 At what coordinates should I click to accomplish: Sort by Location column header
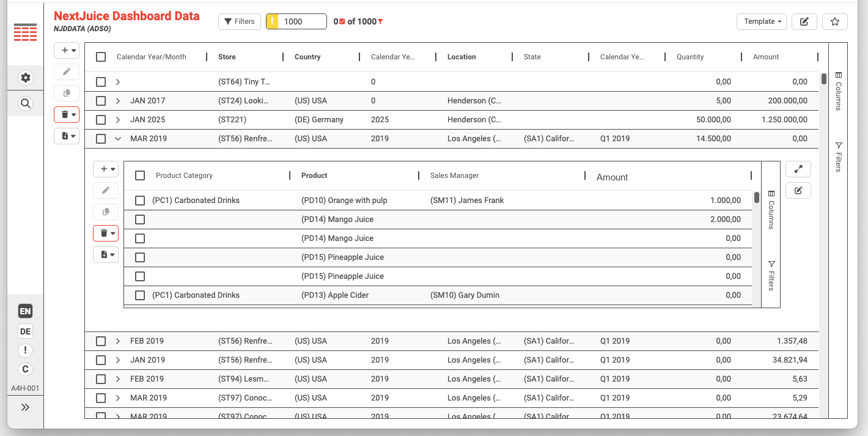(462, 57)
